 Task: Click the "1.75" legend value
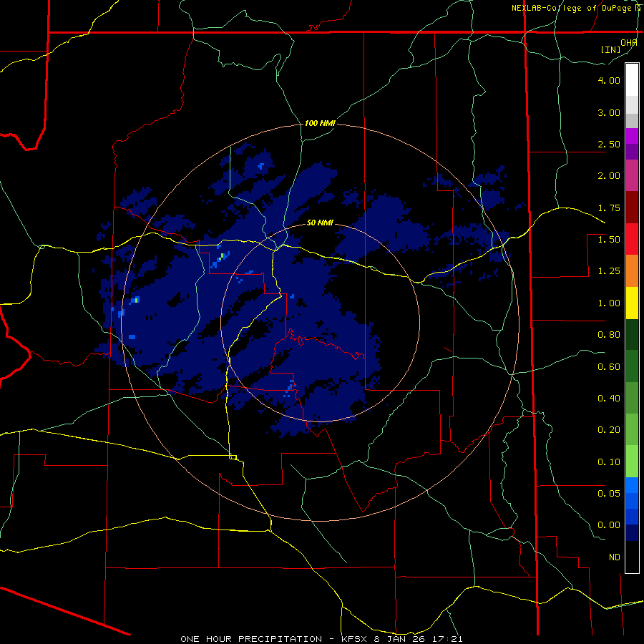(x=609, y=208)
